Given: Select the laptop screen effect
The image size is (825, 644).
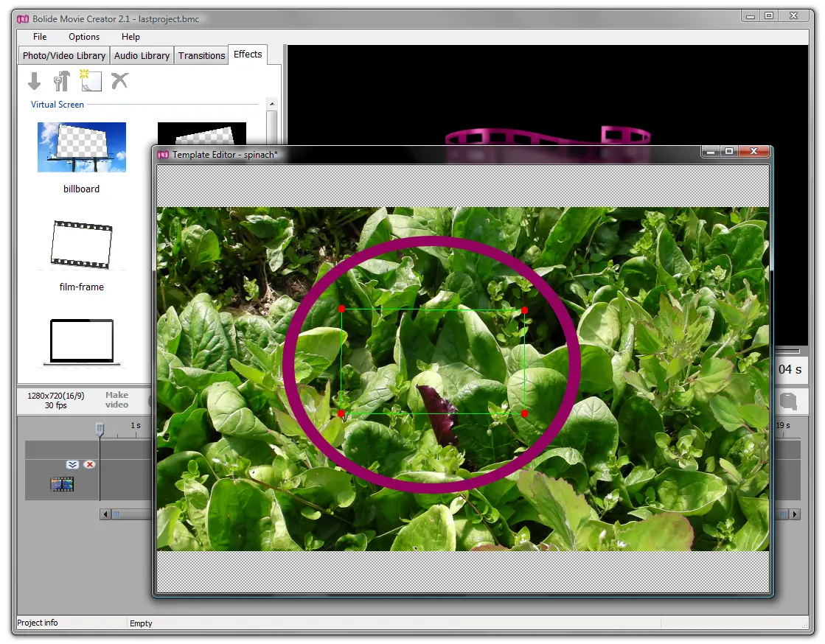Looking at the screenshot, I should tap(81, 341).
